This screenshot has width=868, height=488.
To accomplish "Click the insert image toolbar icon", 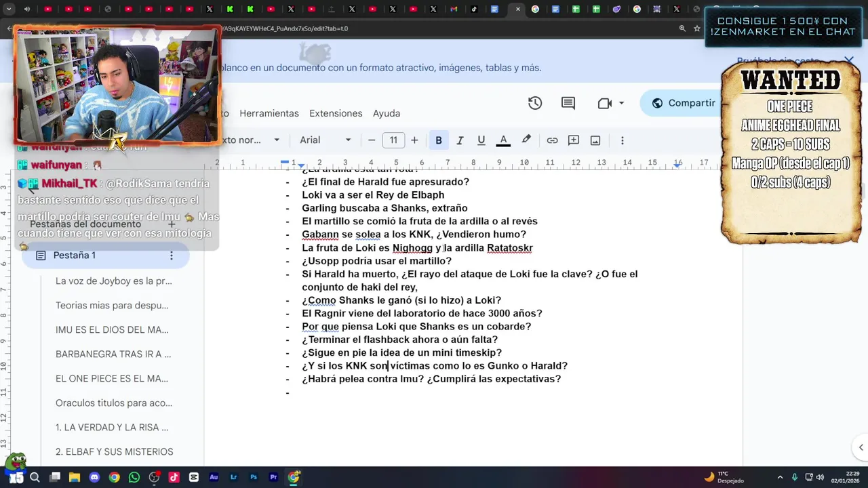I will [595, 140].
